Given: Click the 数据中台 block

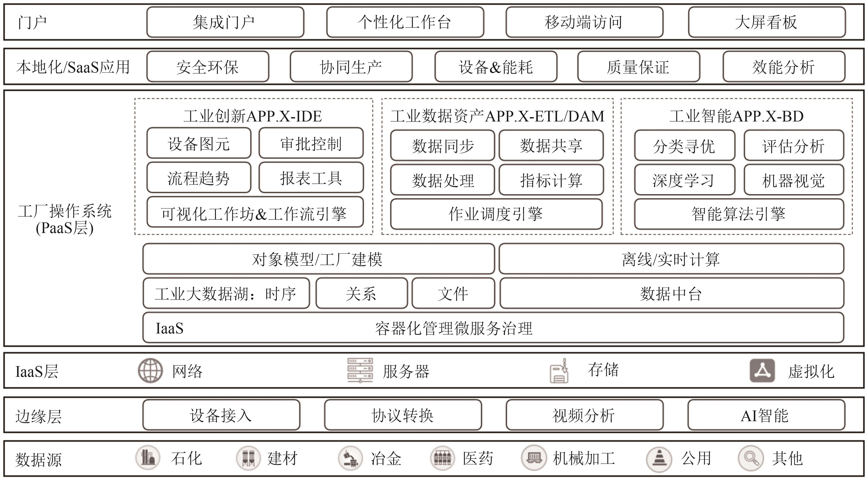Looking at the screenshot, I should click(671, 293).
